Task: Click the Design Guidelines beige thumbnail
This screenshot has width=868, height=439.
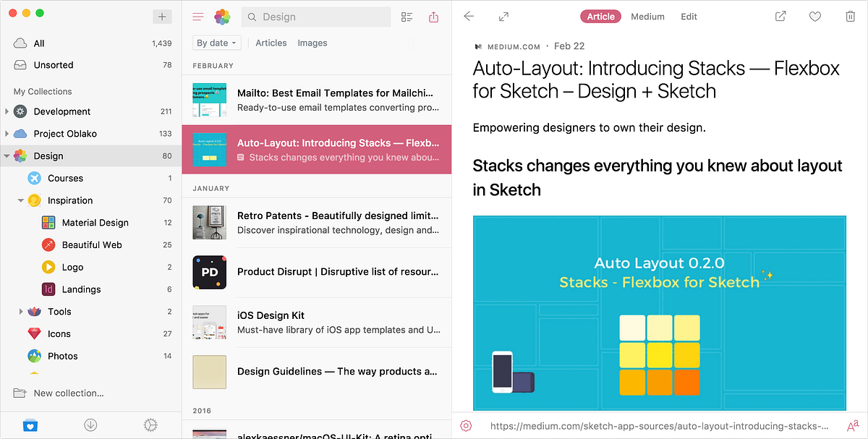Action: (x=210, y=372)
